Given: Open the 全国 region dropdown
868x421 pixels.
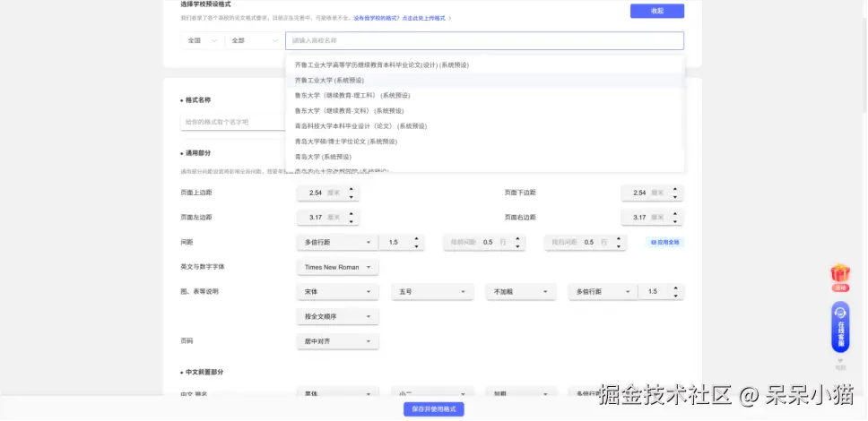Looking at the screenshot, I should pyautogui.click(x=203, y=40).
